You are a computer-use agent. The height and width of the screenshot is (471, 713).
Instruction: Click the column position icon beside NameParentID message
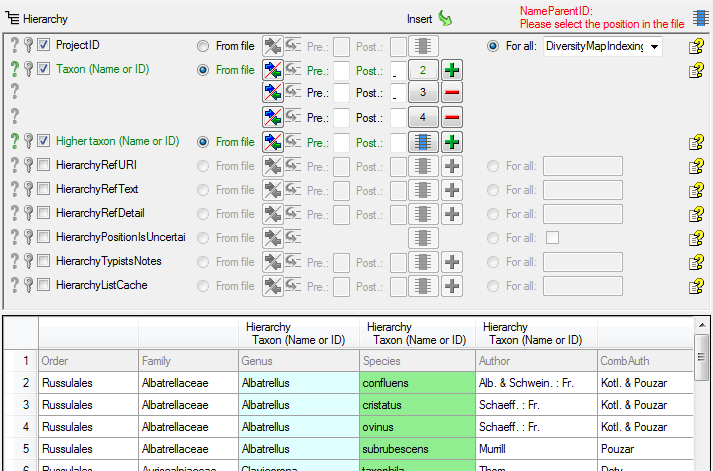click(x=700, y=15)
